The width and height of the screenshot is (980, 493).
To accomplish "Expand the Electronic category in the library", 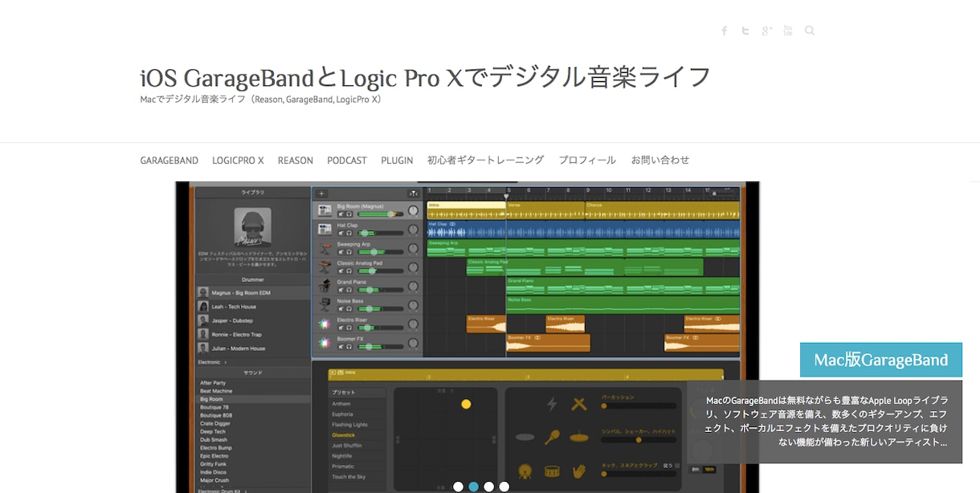I will point(213,362).
